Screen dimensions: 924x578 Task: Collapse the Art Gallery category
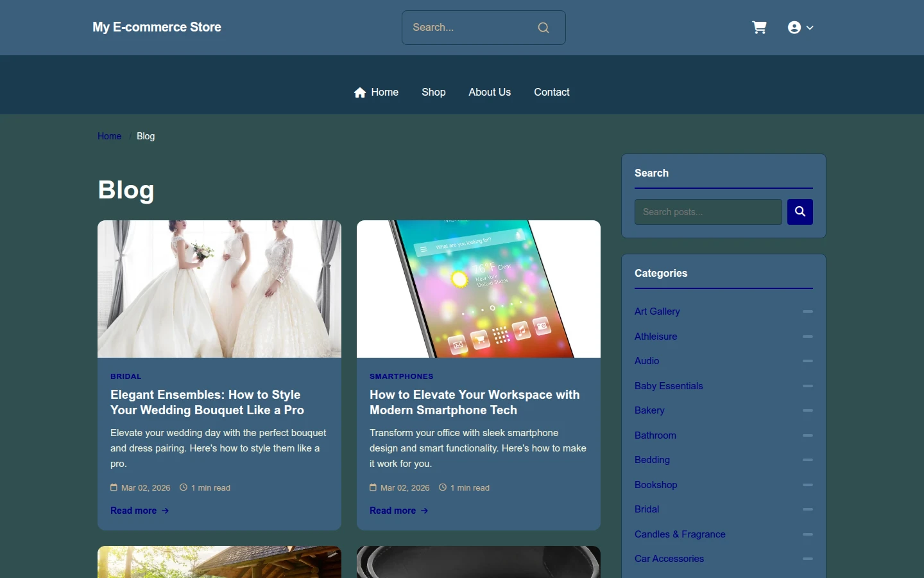(808, 311)
